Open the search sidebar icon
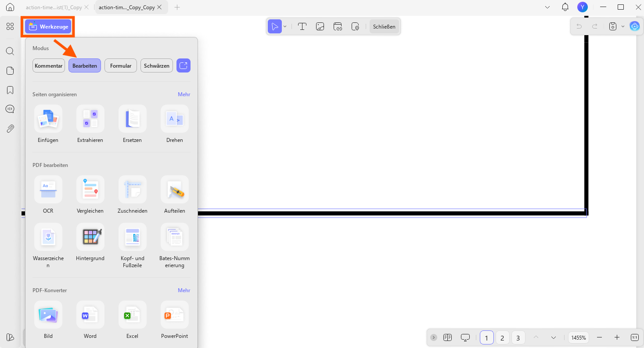This screenshot has width=644, height=348. (x=10, y=51)
